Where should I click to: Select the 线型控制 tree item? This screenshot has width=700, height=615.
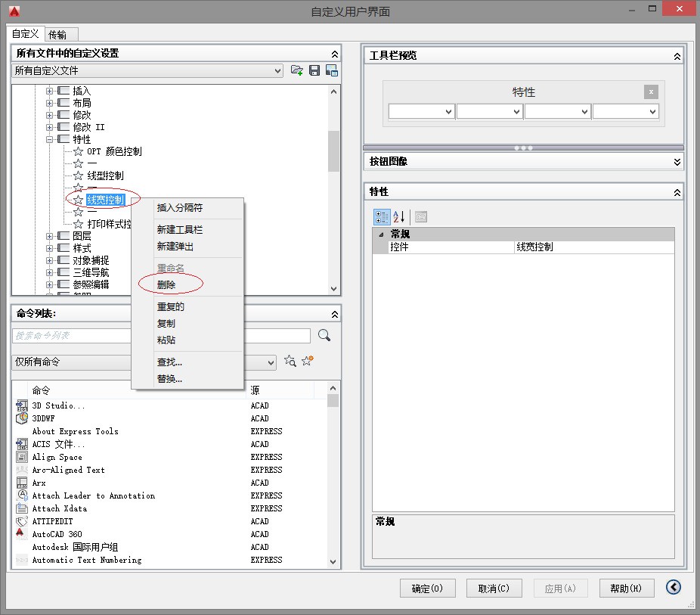tap(105, 175)
